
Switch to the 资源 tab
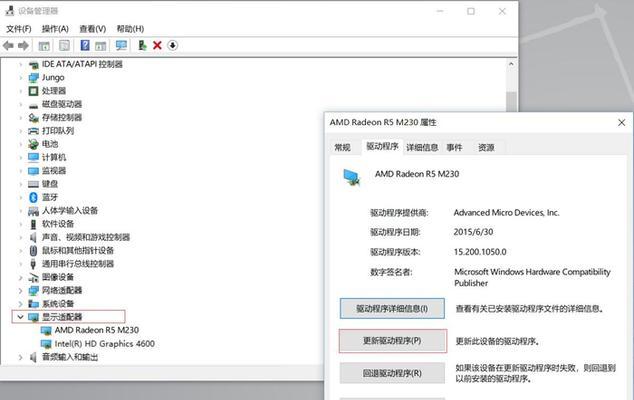point(486,148)
